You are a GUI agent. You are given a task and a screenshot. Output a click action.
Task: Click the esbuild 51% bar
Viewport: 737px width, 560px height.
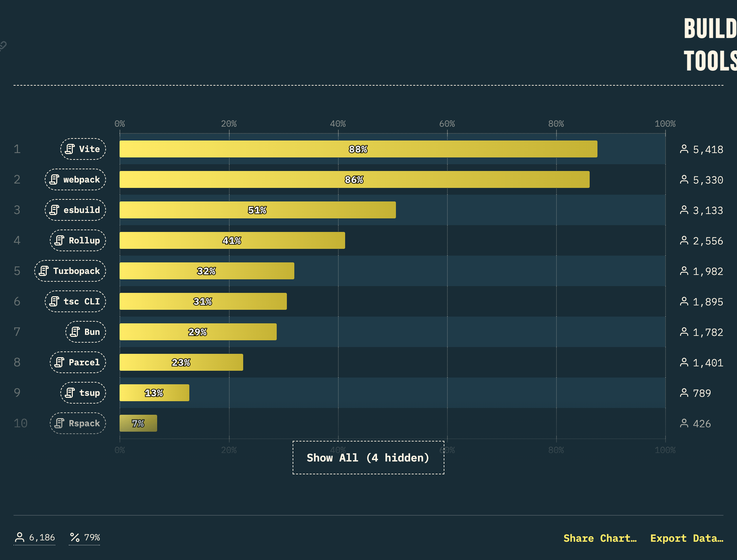click(x=258, y=210)
